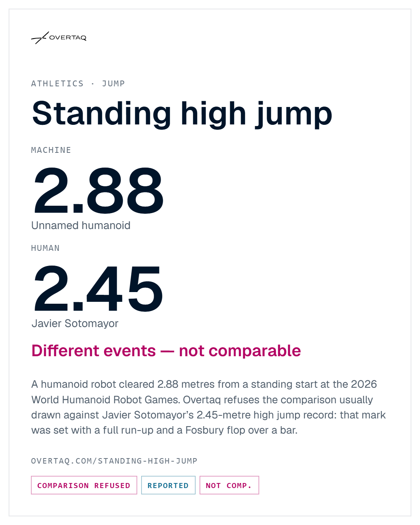Click the Overtaq logo icon
420x525 pixels.
[x=40, y=38]
